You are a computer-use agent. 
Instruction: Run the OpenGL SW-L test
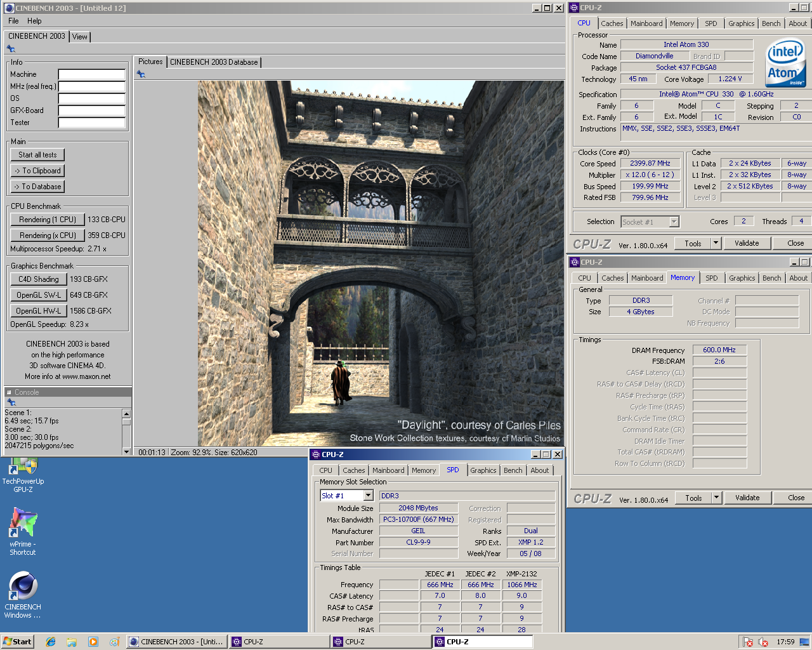pos(38,295)
